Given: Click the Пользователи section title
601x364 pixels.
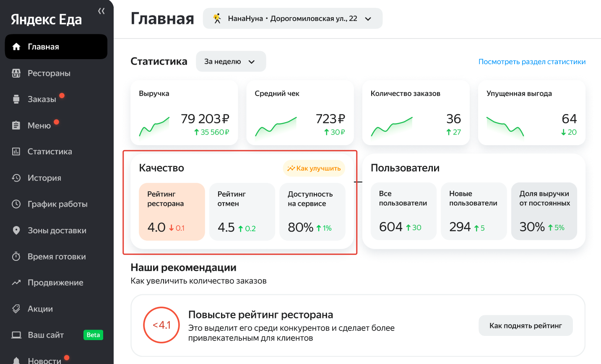Looking at the screenshot, I should [405, 168].
